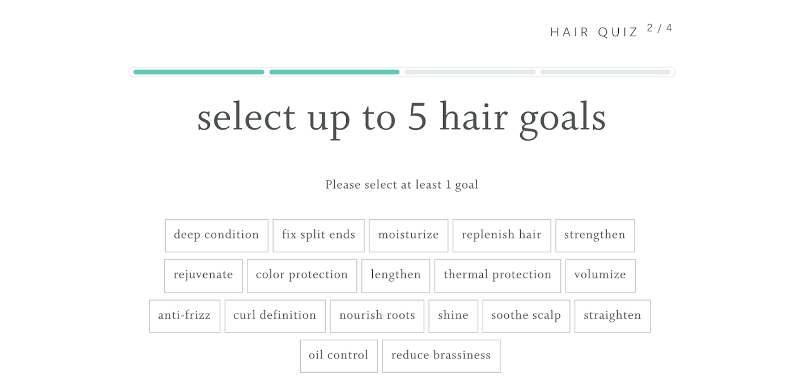Toggle oil control option
This screenshot has height=390, width=790.
pos(339,356)
